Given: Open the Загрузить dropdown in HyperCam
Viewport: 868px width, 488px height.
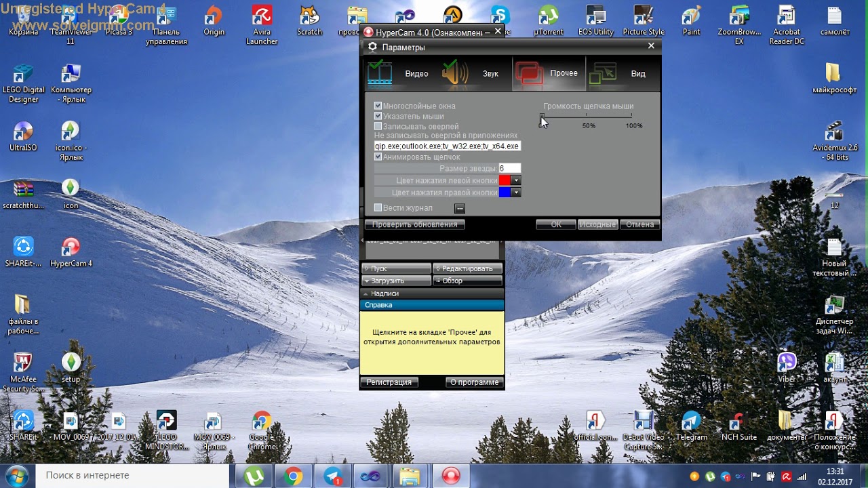Looking at the screenshot, I should (x=396, y=281).
